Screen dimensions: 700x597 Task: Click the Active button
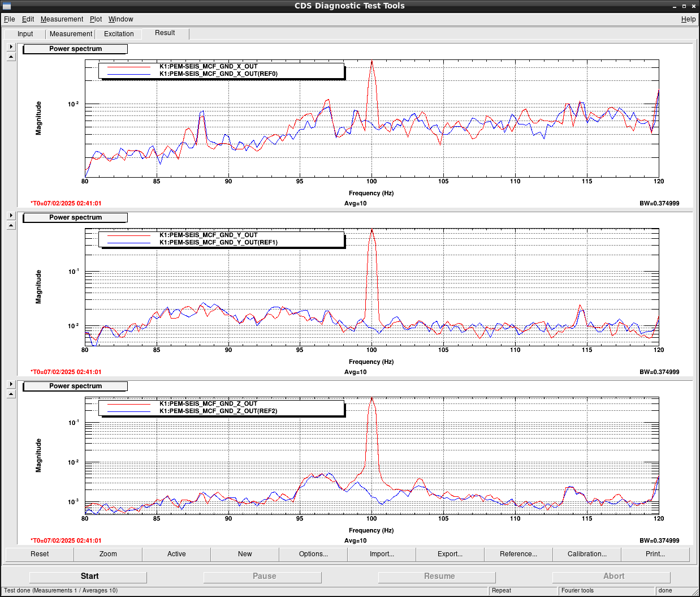(176, 554)
